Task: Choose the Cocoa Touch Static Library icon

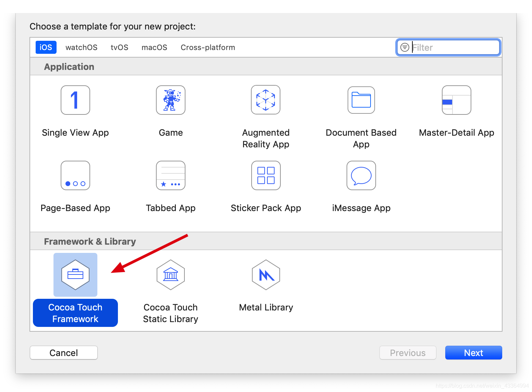Action: pos(171,275)
